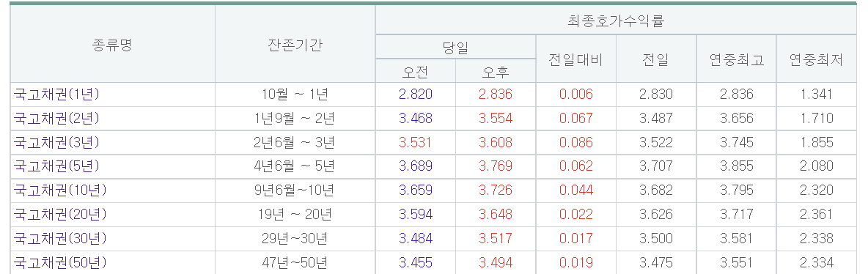The height and width of the screenshot is (274, 868).
Task: Select the 4년6월 ~ 5년 remaining period cell
Action: pyautogui.click(x=295, y=166)
